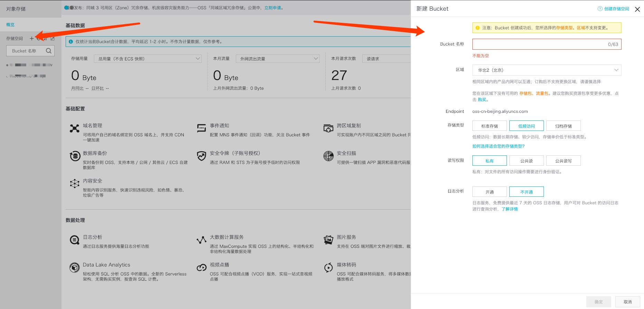The image size is (644, 309).
Task: Open the 购买 link for resource packages
Action: click(482, 100)
